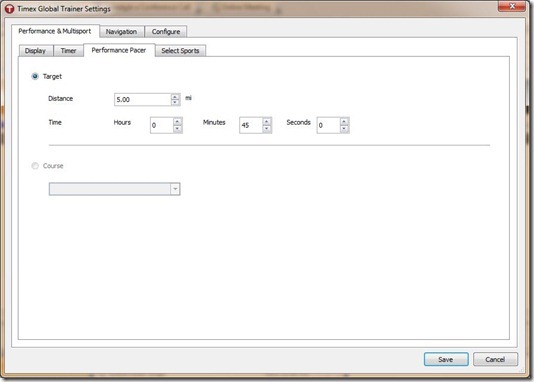This screenshot has width=534, height=382.
Task: Click the Timex logo icon in title bar
Action: tap(10, 9)
